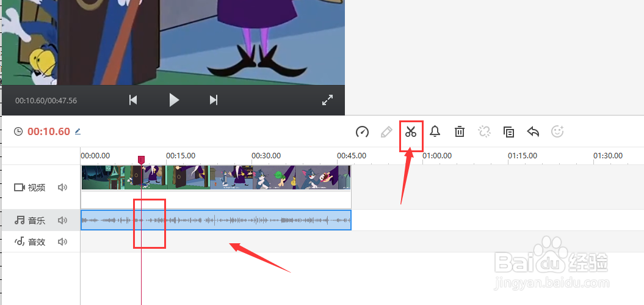Screen dimensions: 644x305
Task: Select the blue audio waveform clip
Action: tap(216, 220)
